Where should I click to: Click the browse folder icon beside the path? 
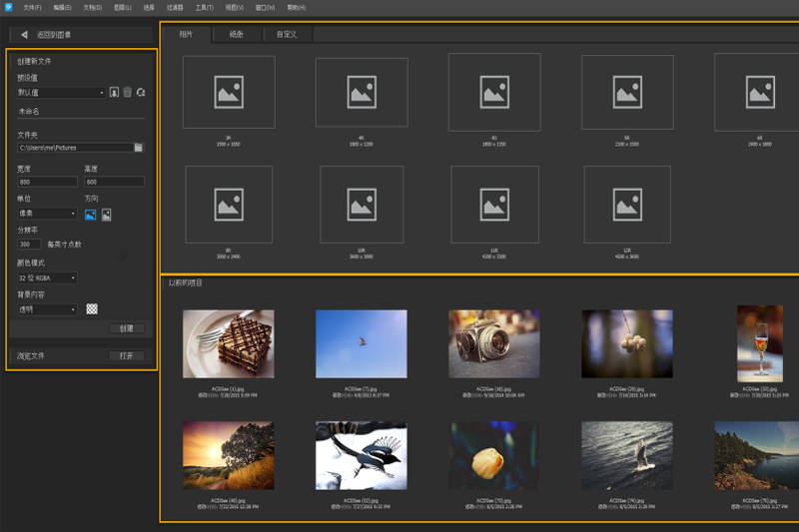point(139,148)
